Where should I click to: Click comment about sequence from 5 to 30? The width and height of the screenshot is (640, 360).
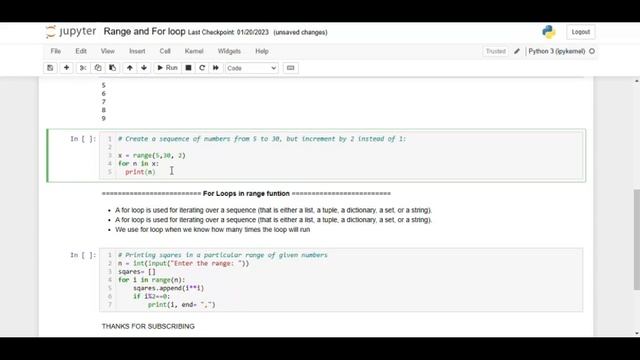262,139
